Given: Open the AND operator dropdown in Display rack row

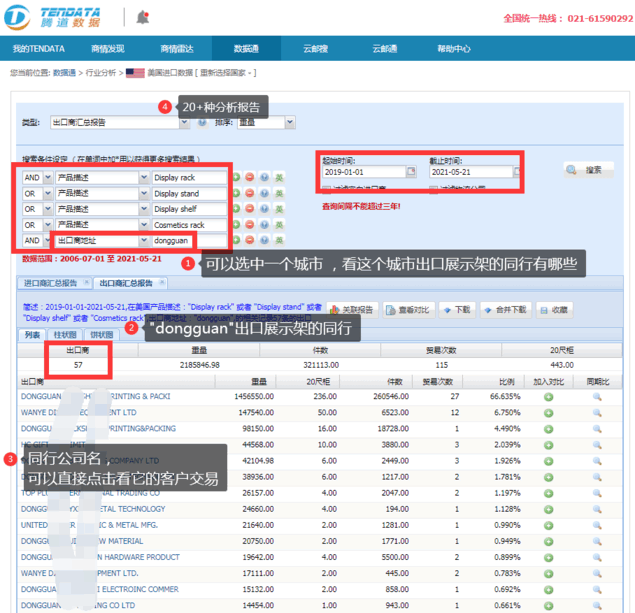Looking at the screenshot, I should tap(48, 177).
